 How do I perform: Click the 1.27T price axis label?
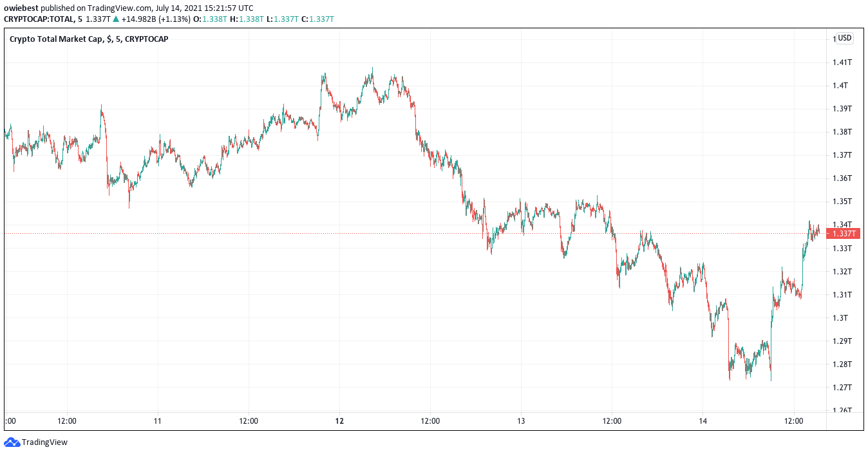(x=842, y=388)
